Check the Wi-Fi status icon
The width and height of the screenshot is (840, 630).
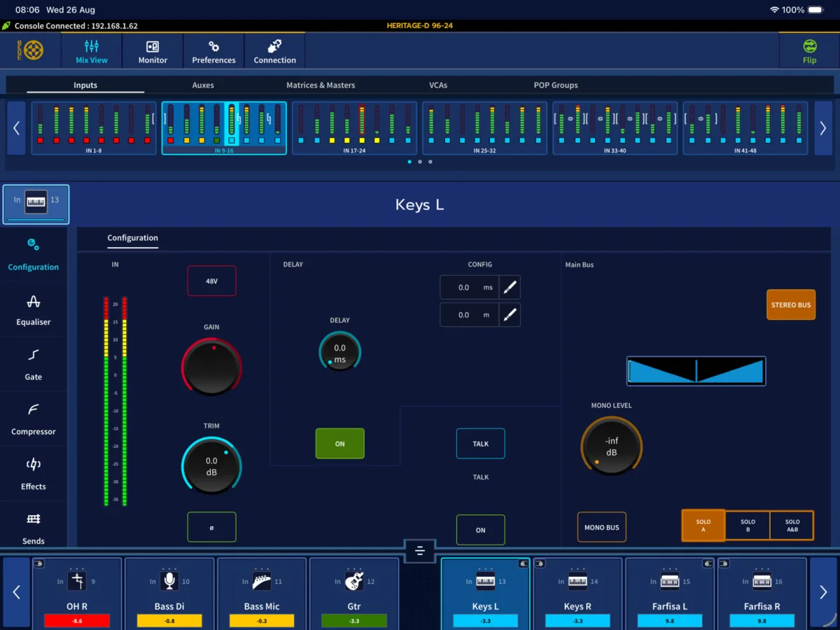(x=774, y=10)
